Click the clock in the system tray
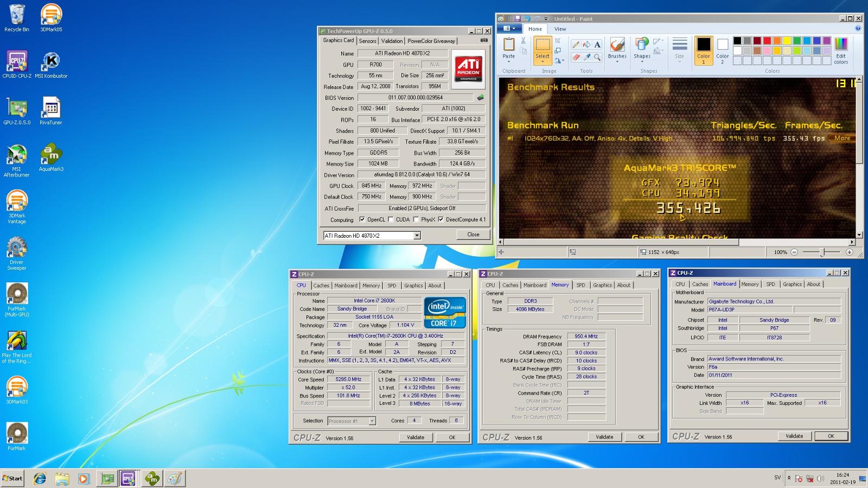 click(843, 478)
